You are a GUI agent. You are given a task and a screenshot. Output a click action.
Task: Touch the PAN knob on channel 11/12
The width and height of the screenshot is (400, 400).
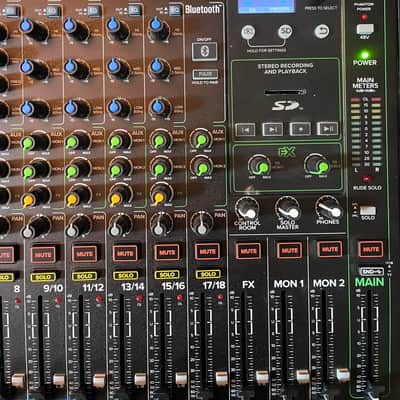click(79, 226)
